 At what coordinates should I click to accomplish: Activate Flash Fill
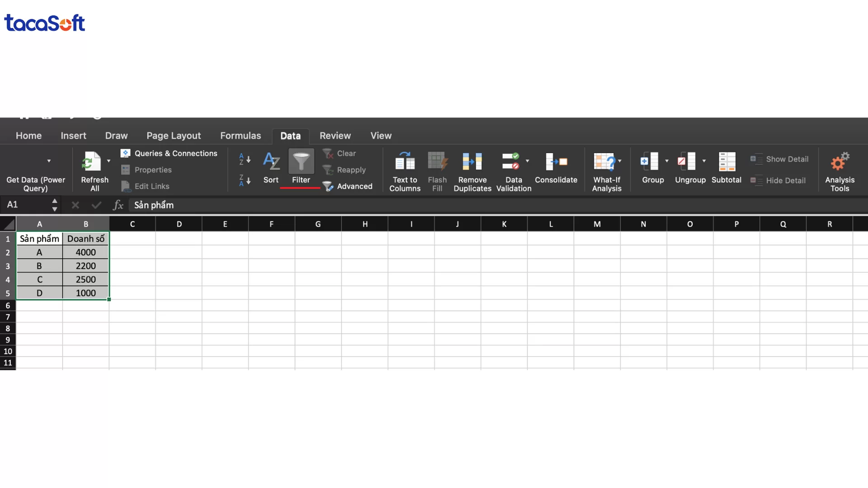(x=437, y=171)
